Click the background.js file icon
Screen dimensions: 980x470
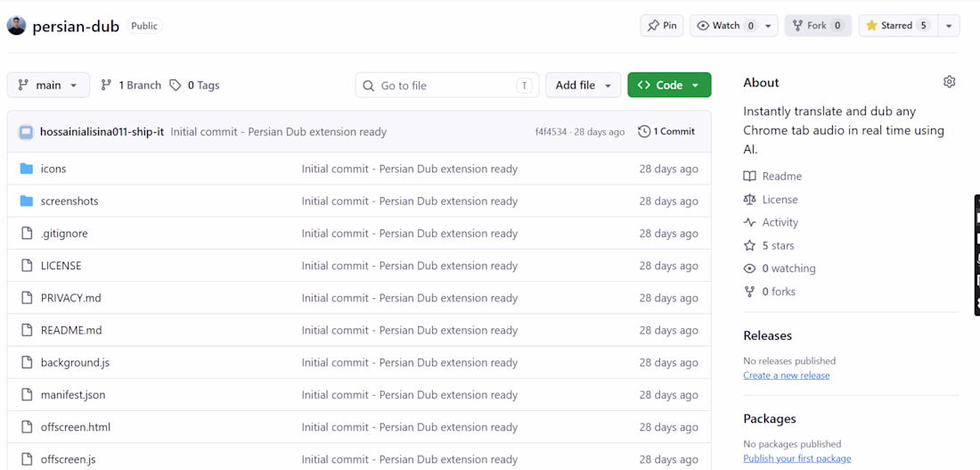(26, 362)
